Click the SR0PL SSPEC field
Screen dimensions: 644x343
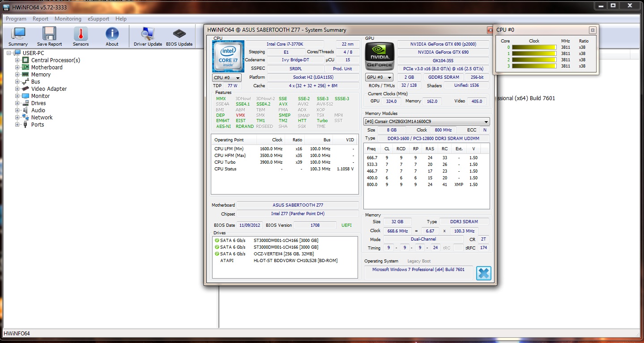coord(295,68)
